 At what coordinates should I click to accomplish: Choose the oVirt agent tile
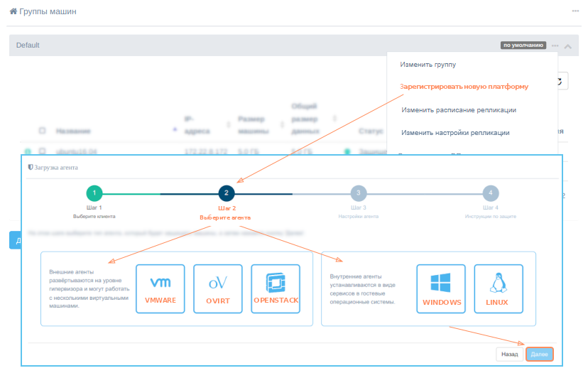point(217,289)
